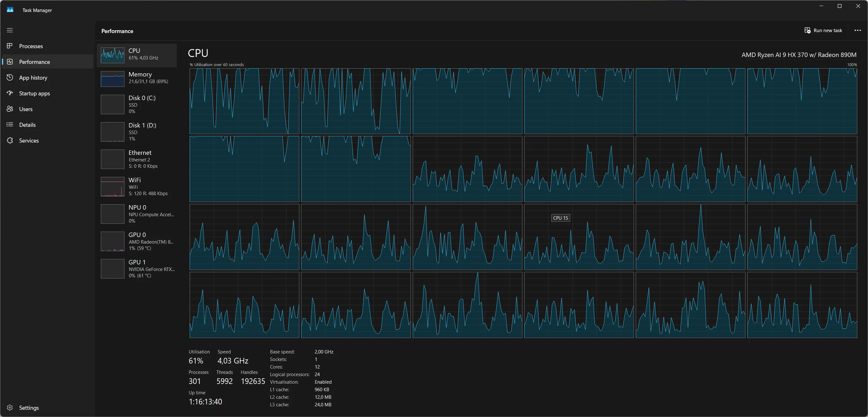Open the Processes page icon
Viewport: 868px width, 417px height.
[10, 46]
